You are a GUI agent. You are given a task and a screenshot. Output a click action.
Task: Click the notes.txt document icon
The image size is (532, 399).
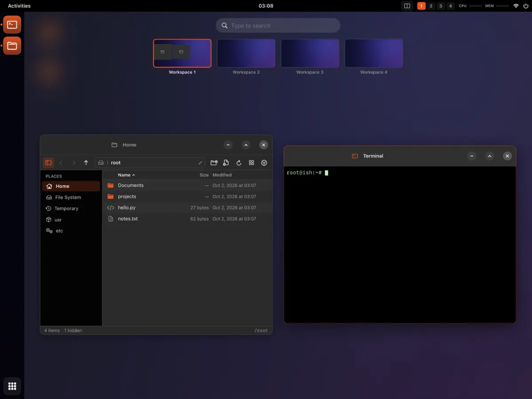111,219
